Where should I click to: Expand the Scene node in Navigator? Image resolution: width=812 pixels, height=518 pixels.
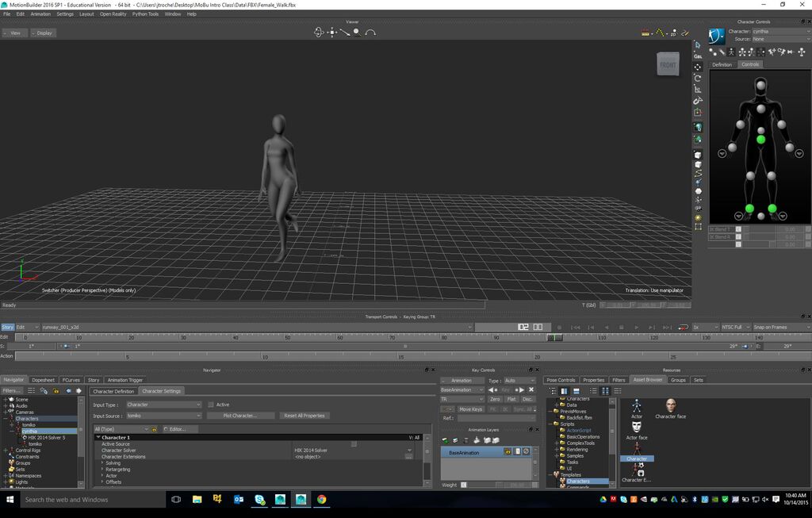coord(6,399)
